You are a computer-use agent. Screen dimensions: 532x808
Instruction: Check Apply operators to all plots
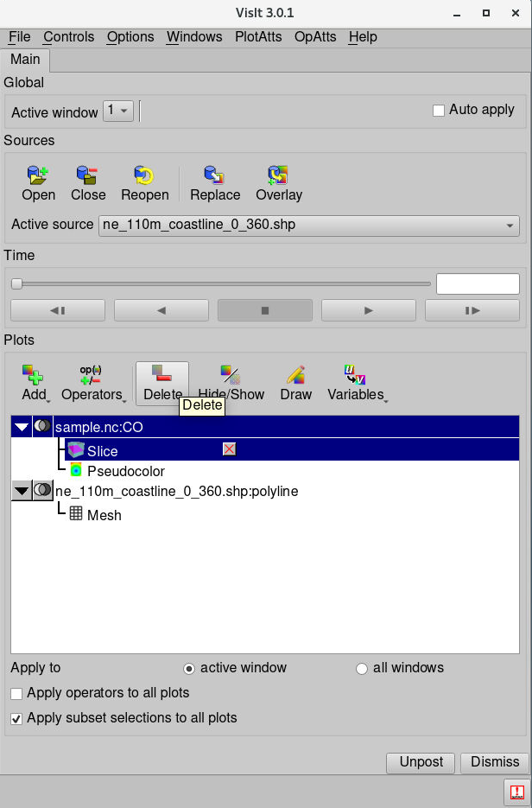(x=16, y=693)
